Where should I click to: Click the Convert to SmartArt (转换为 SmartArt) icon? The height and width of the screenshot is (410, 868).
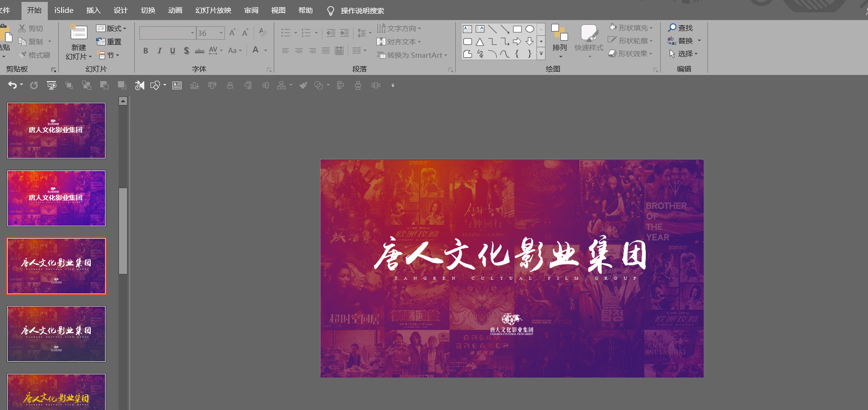click(x=381, y=55)
